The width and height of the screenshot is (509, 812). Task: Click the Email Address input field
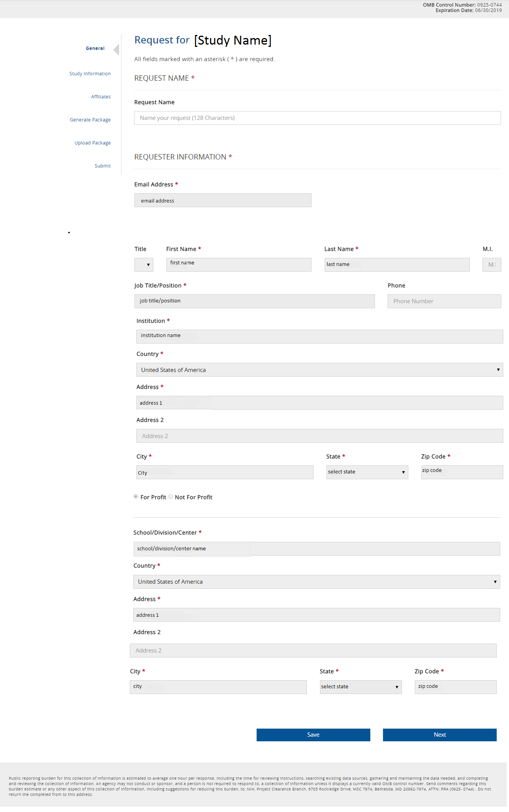point(222,200)
